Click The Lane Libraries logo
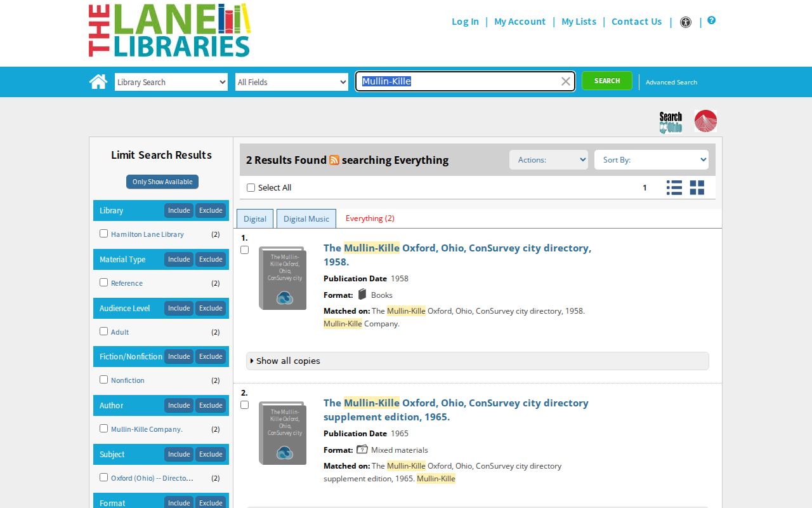Viewport: 812px width, 508px height. point(169,30)
